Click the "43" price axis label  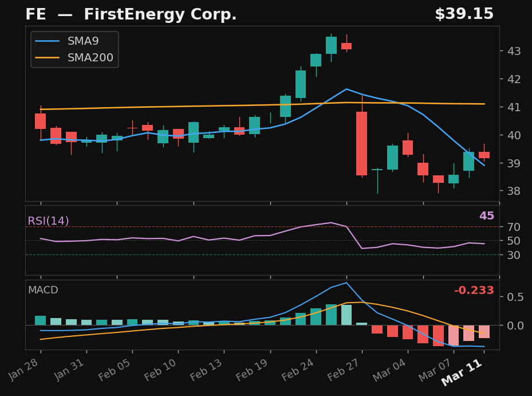tap(514, 51)
